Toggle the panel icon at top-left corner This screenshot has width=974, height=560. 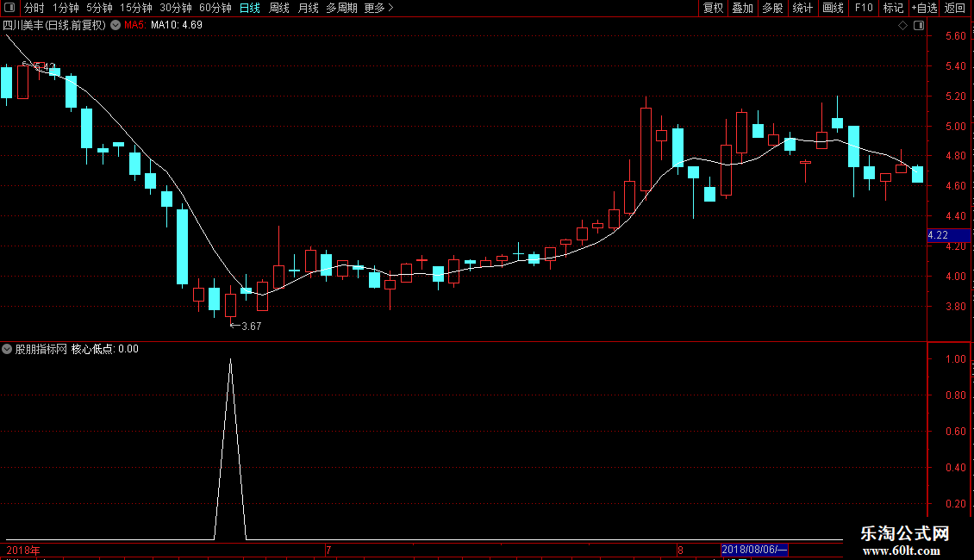(x=9, y=8)
